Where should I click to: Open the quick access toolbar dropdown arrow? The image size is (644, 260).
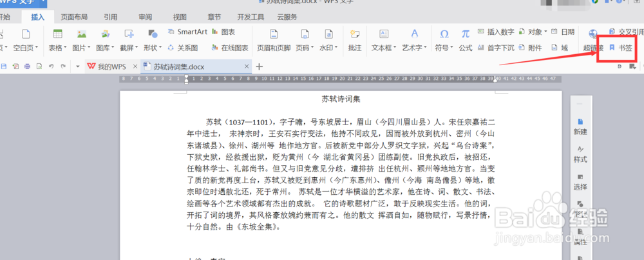[x=78, y=66]
